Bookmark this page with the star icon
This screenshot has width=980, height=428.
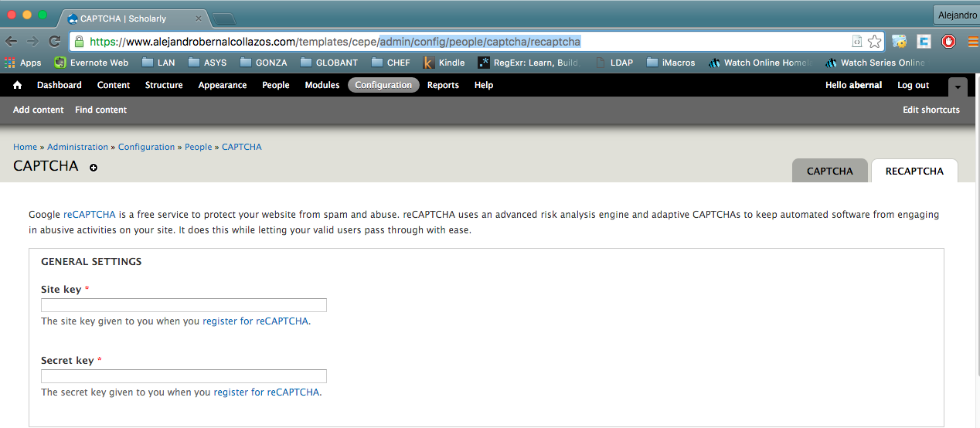click(x=875, y=42)
